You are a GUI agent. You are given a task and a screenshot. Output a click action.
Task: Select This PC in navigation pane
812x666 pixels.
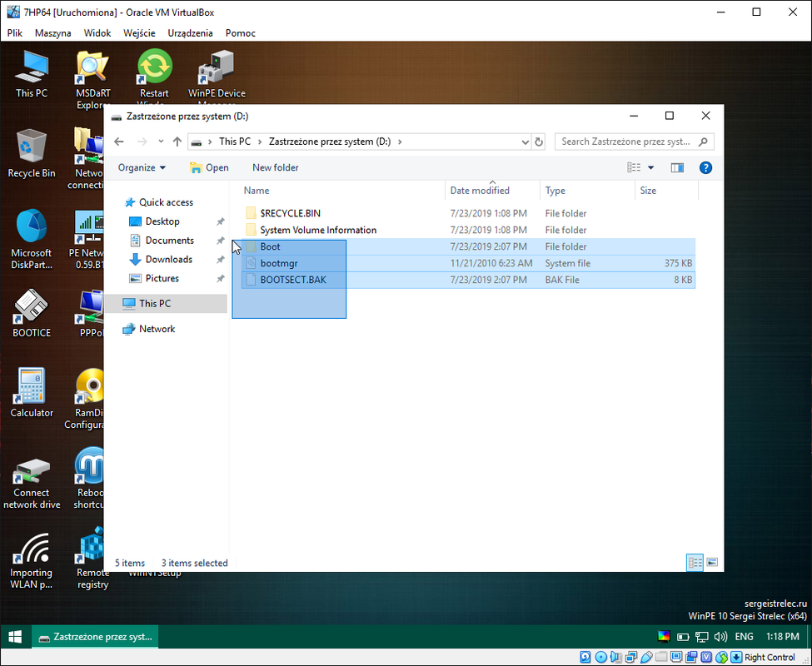(x=166, y=304)
